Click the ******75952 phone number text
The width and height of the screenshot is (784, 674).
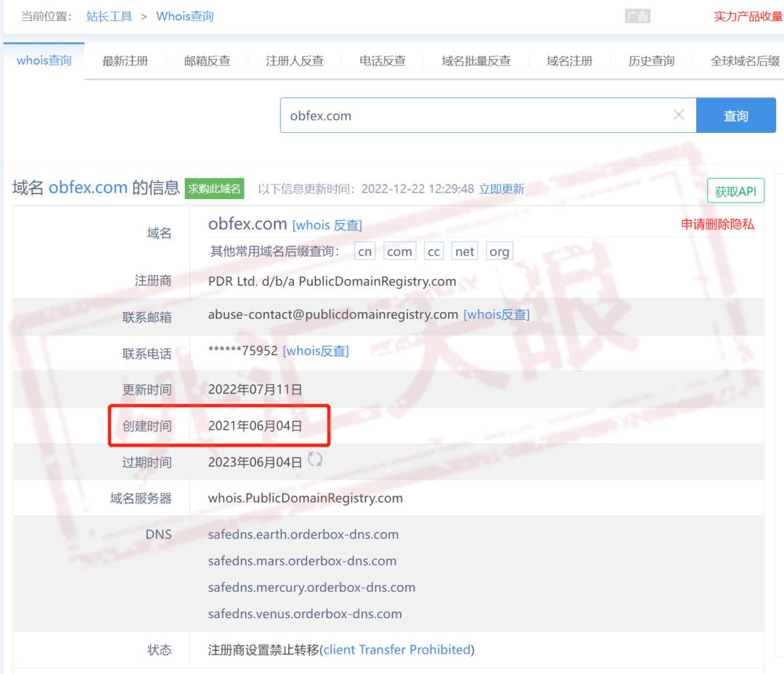click(243, 351)
